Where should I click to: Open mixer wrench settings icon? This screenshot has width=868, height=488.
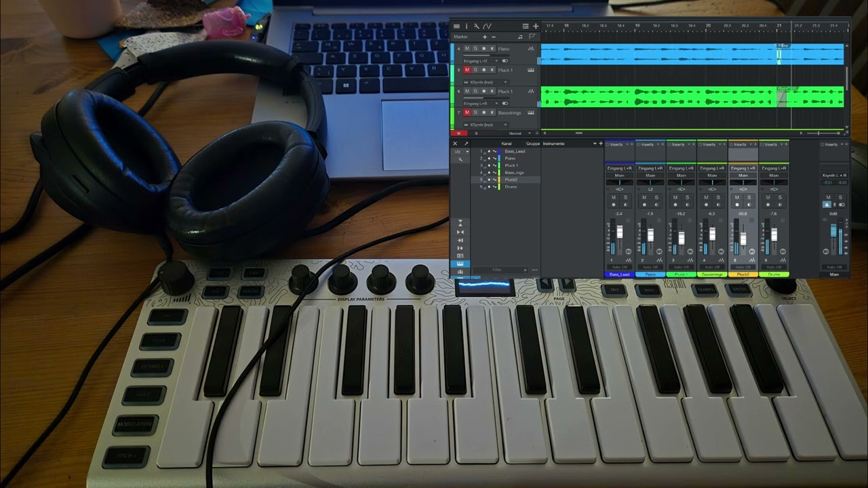click(460, 159)
